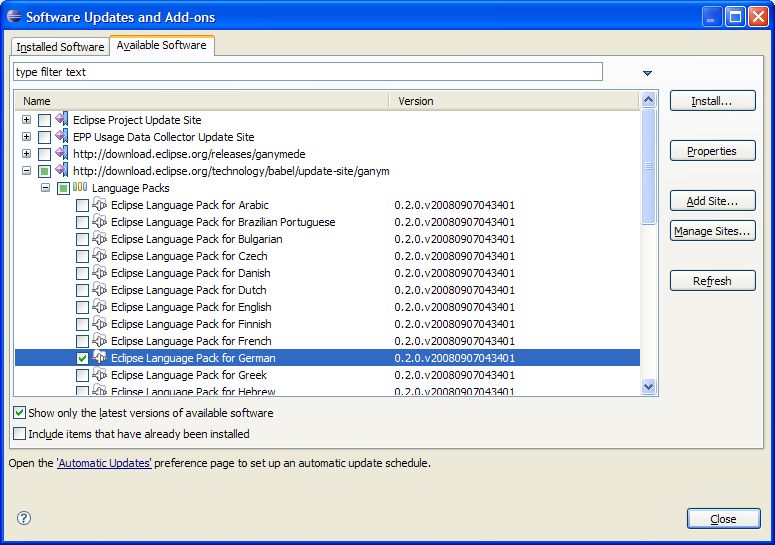The image size is (775, 545).
Task: Open the view menu dropdown arrow
Action: click(x=647, y=73)
